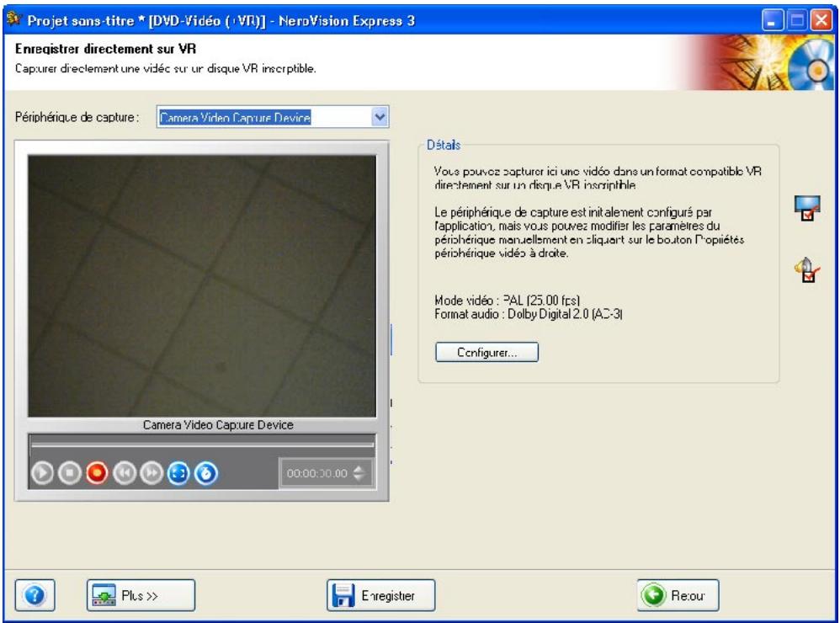Click 'Camera Video Capture Device' caption under preview
The image size is (840, 623).
pos(218,425)
